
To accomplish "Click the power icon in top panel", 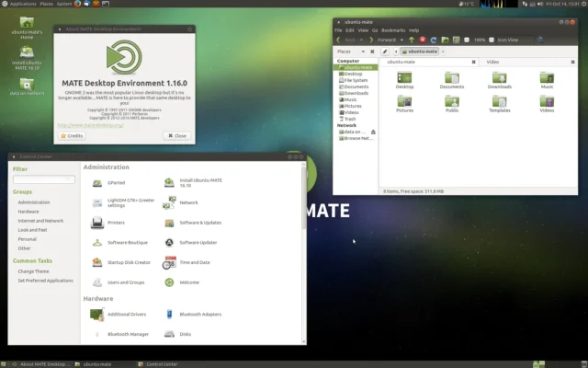I will [x=584, y=4].
